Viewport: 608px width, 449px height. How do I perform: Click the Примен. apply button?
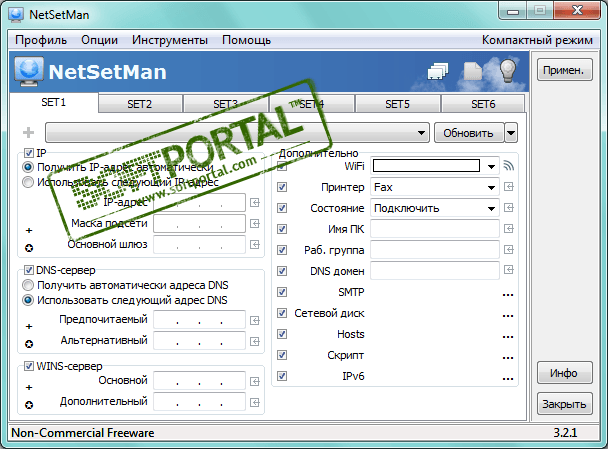click(x=565, y=70)
